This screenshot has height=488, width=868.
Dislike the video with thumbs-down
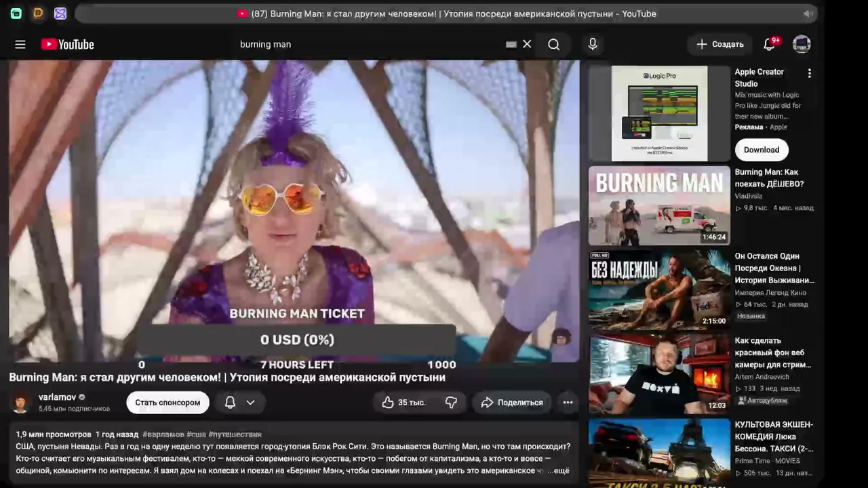point(451,403)
